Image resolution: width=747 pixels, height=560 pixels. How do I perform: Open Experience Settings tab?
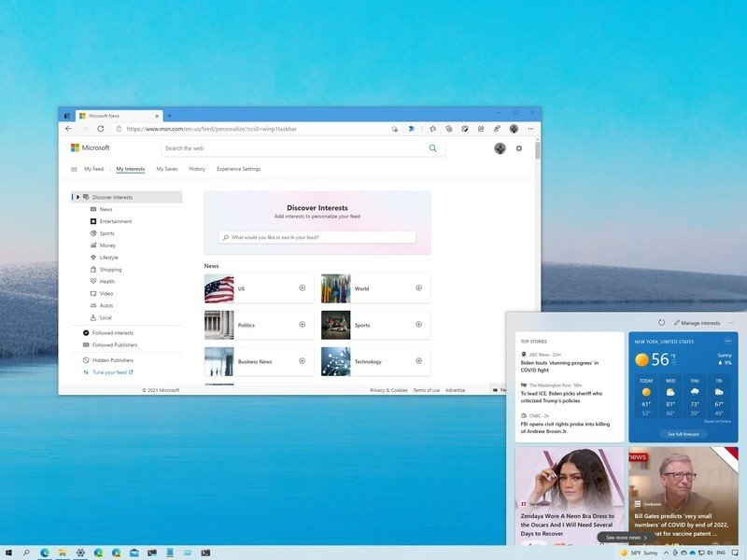click(239, 169)
